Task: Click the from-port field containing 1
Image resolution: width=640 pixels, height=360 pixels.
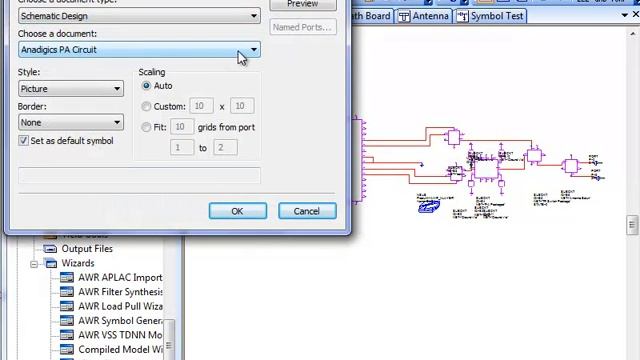Action: click(182, 148)
